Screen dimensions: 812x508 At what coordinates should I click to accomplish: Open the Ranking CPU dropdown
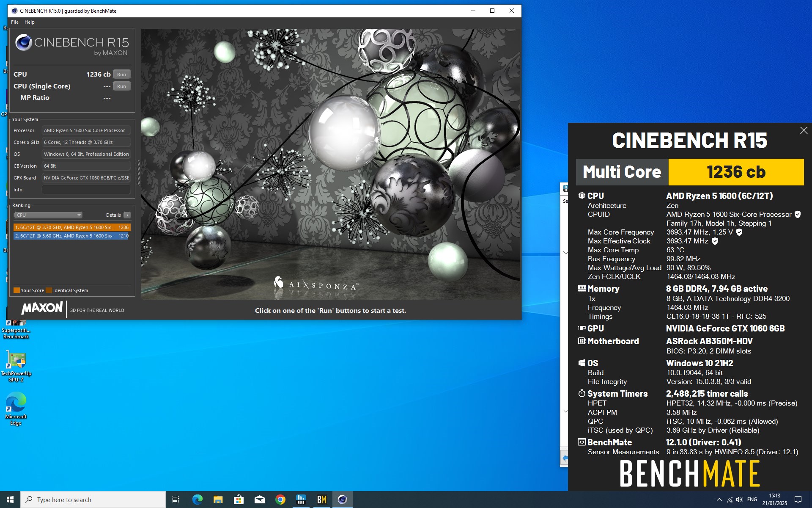[x=48, y=215]
